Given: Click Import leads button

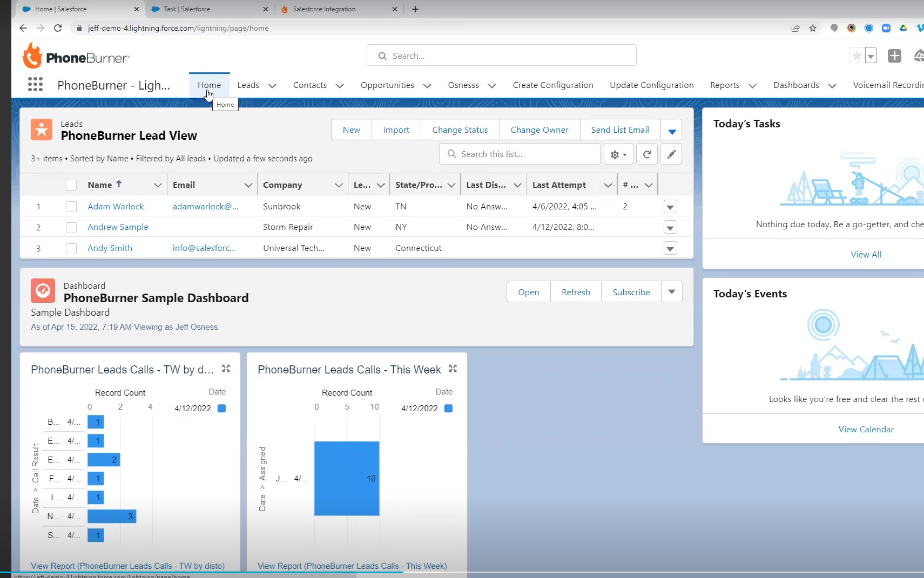Looking at the screenshot, I should [x=396, y=130].
